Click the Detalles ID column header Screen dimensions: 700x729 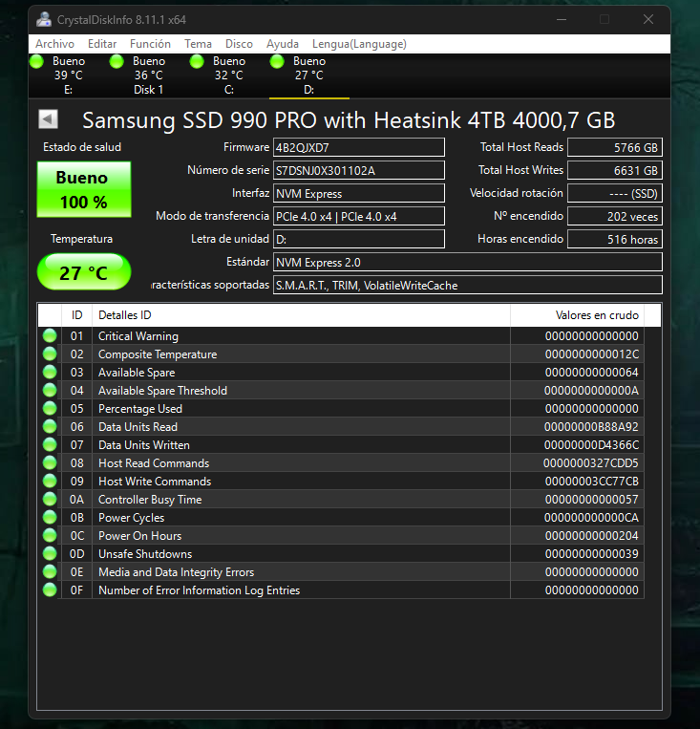tap(301, 315)
